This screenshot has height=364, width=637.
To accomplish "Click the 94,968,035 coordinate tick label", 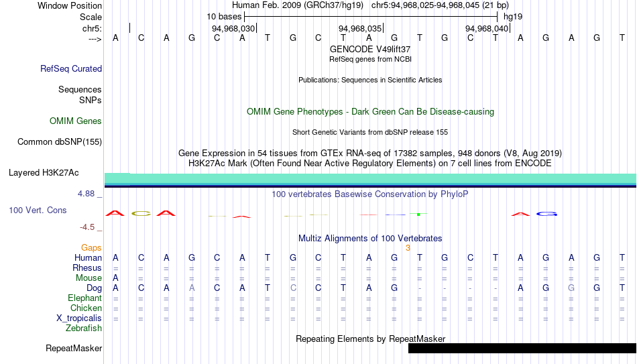I will [x=360, y=28].
